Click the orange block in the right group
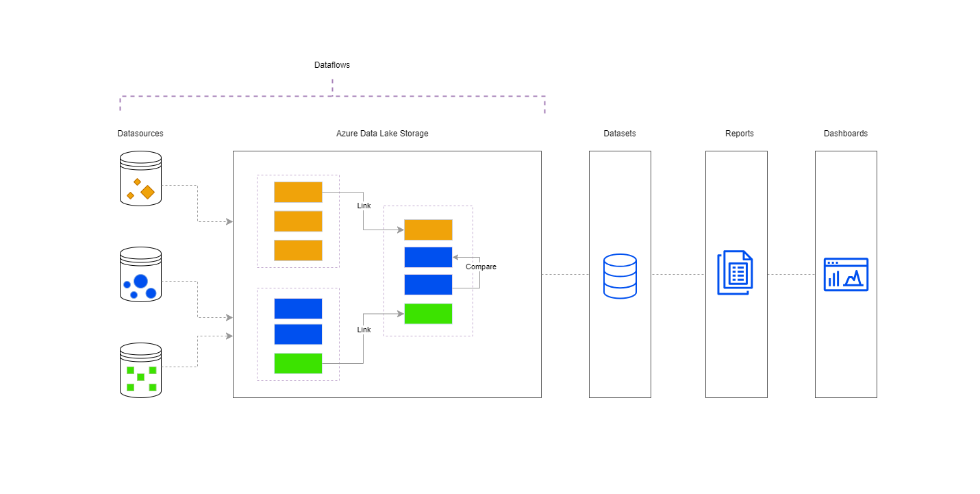 tap(428, 230)
